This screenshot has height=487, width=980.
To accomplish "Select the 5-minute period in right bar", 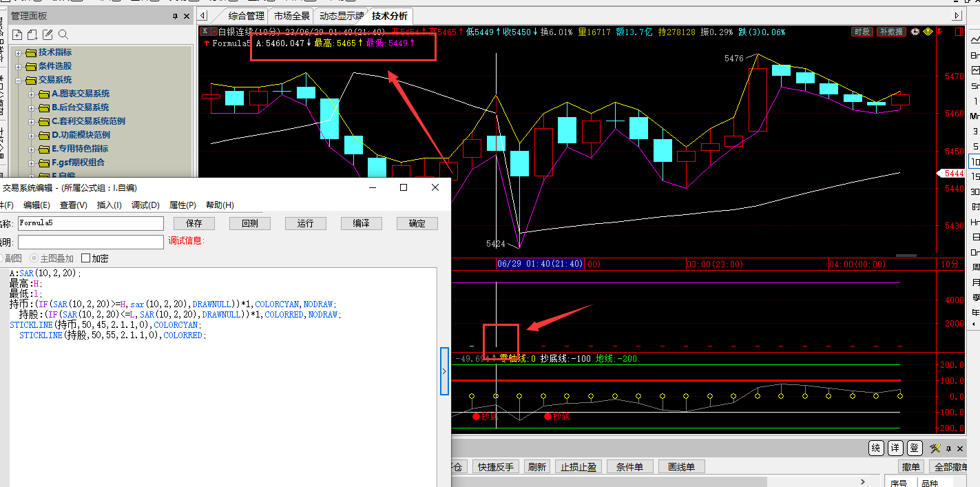I will [x=975, y=147].
